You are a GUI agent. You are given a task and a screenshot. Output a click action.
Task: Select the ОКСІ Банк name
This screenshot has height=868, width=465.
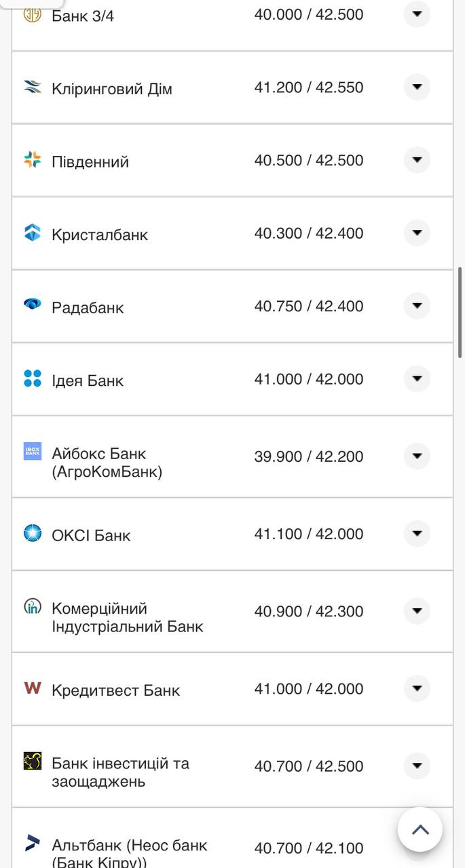pos(91,535)
